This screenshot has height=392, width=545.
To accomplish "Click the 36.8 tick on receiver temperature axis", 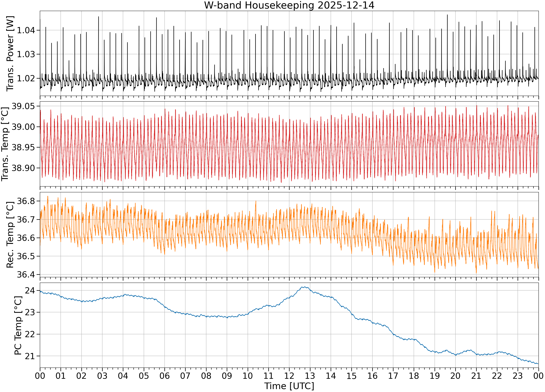I will (x=26, y=201).
